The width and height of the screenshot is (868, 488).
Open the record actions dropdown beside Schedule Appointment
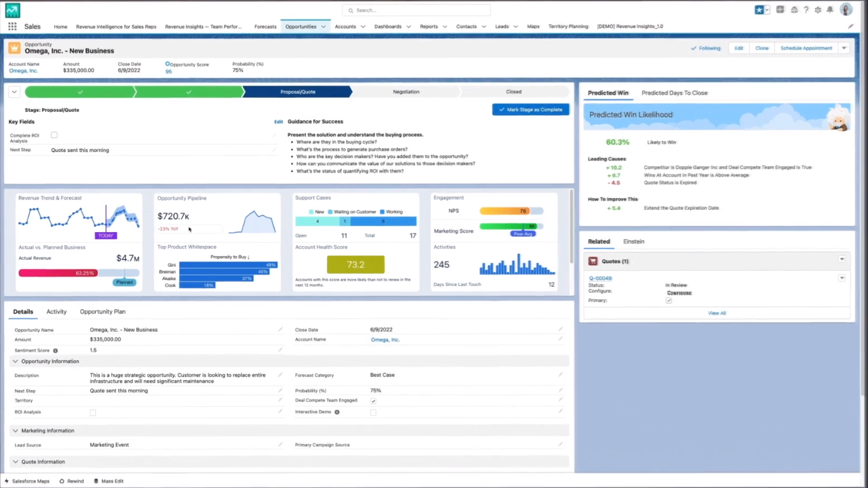[844, 48]
